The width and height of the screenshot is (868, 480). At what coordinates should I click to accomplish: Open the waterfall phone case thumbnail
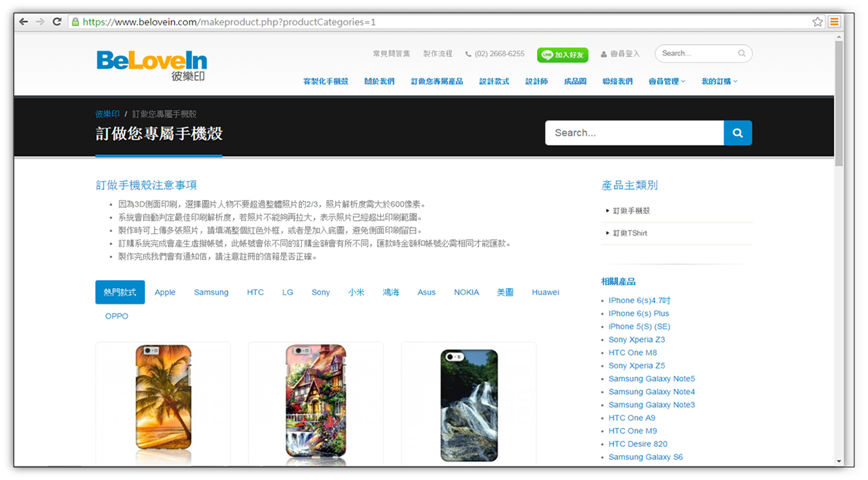469,405
